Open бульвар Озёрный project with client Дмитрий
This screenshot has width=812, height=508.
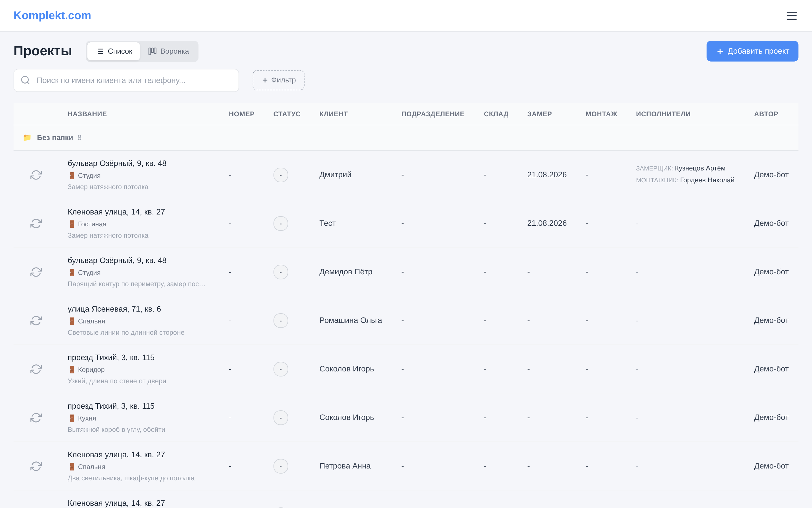pyautogui.click(x=117, y=163)
